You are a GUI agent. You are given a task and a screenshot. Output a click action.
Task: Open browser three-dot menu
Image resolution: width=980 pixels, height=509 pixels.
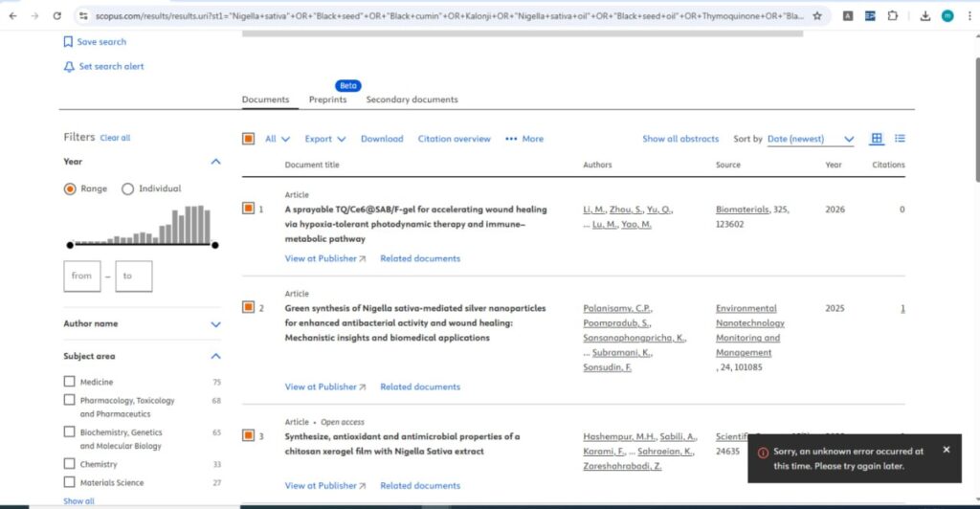969,16
